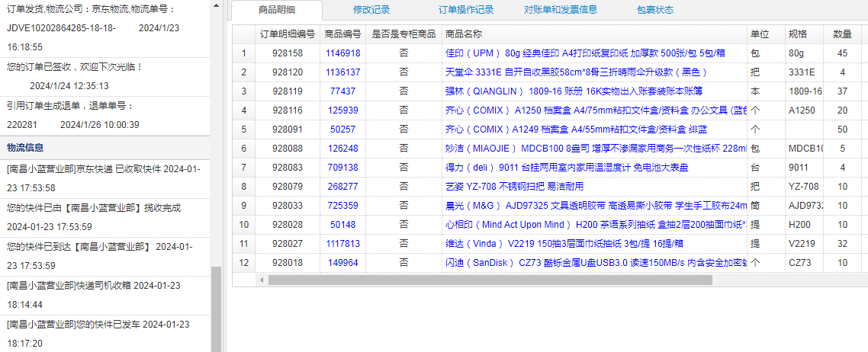Open product number 125939 link

pos(342,110)
